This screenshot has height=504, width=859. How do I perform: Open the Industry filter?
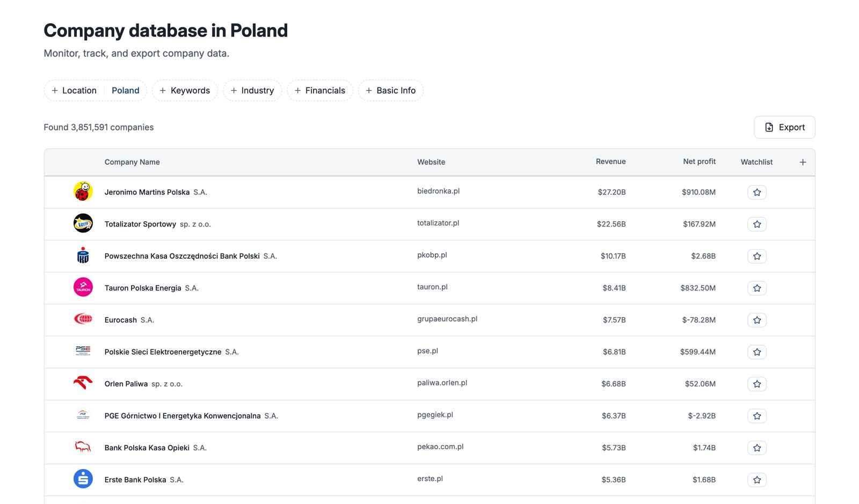[252, 91]
